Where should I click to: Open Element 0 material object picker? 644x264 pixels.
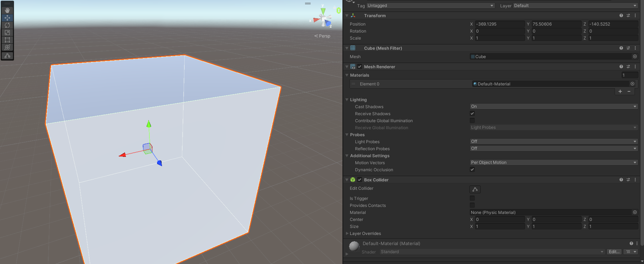[x=632, y=84]
